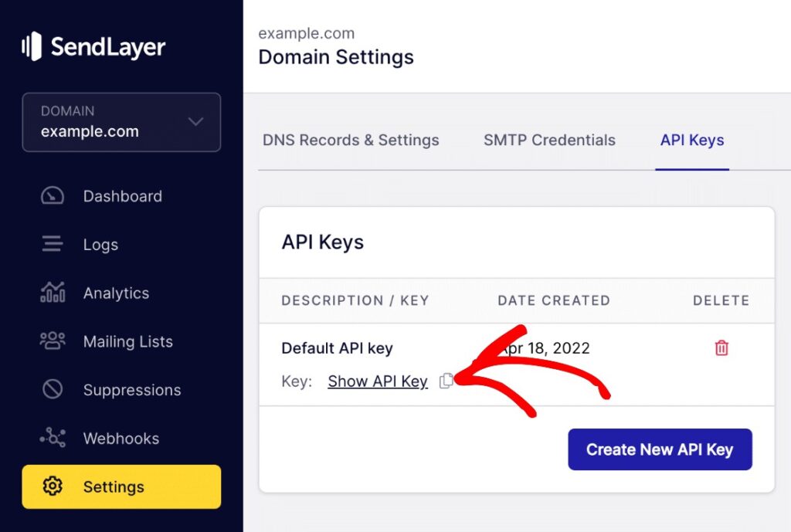Click the Date Created column header

(x=553, y=300)
